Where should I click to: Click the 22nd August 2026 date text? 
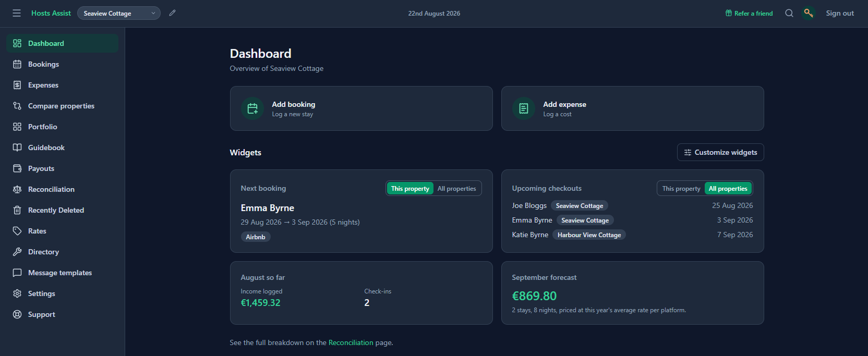(434, 14)
